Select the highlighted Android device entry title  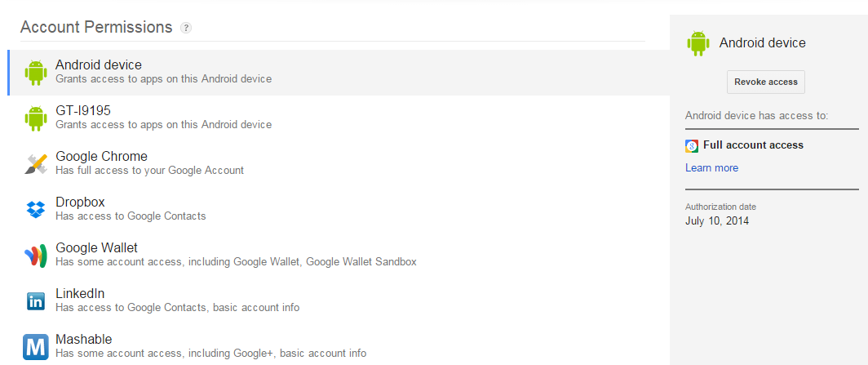pos(99,65)
